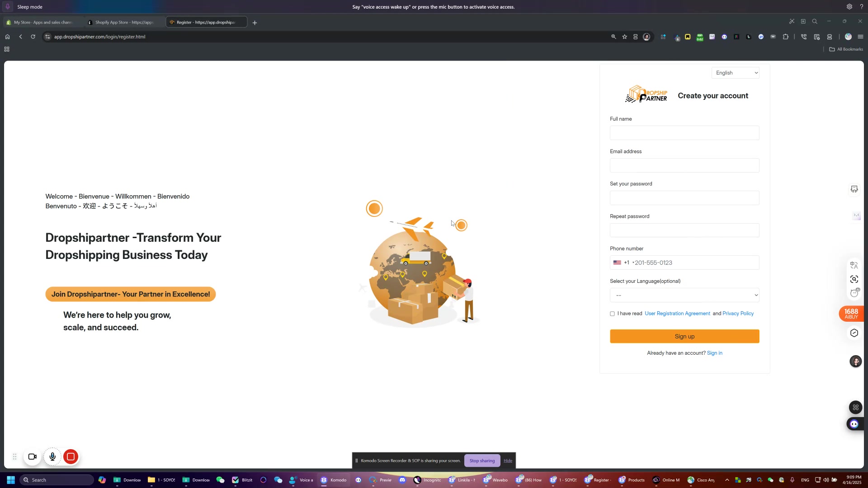Image resolution: width=868 pixels, height=488 pixels.
Task: Expand the Select your Language dropdown
Action: click(x=684, y=295)
